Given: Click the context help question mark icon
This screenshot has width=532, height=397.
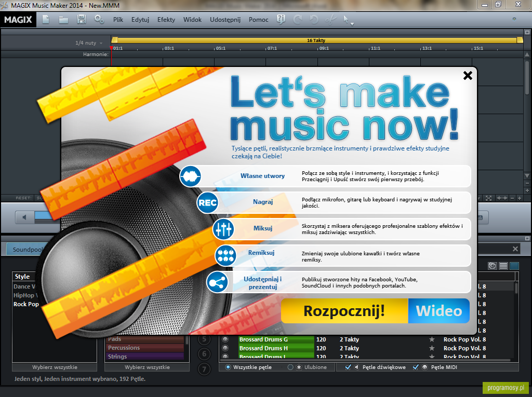Looking at the screenshot, I should (281, 19).
